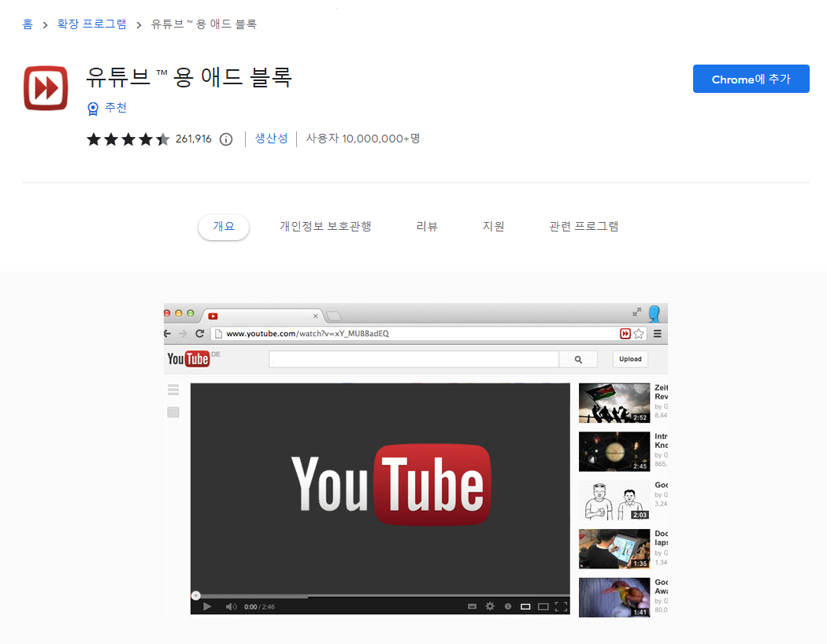Image resolution: width=827 pixels, height=644 pixels.
Task: Open 확장 프로그램 breadcrumb link
Action: (x=92, y=24)
